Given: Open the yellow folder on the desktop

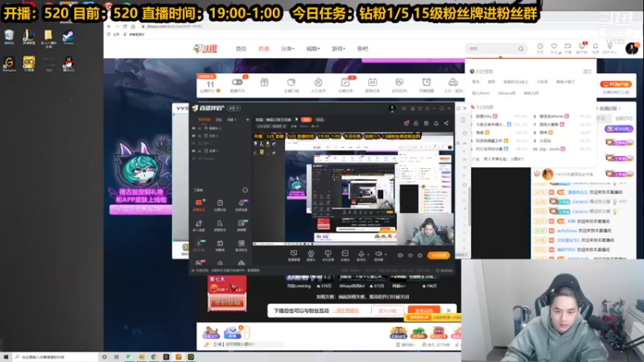Looking at the screenshot, I should tap(48, 37).
